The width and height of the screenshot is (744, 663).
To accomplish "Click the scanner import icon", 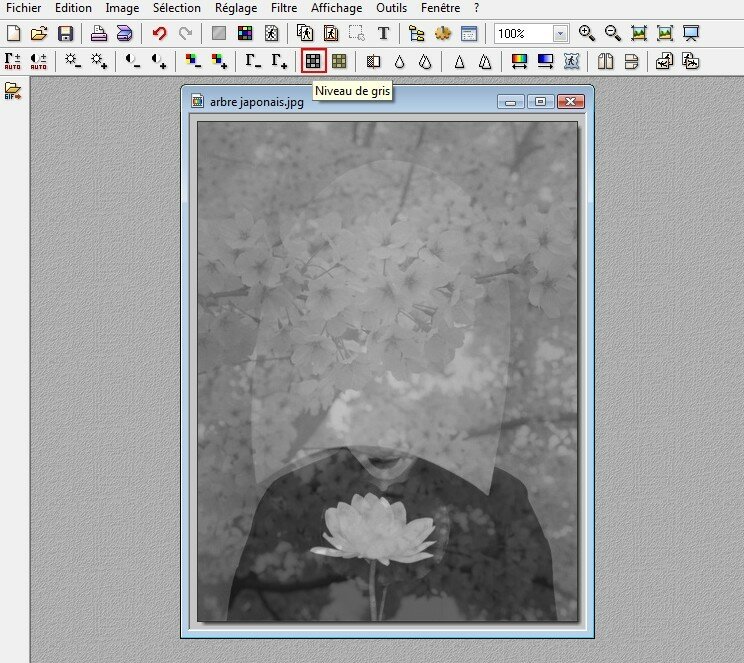I will (124, 34).
